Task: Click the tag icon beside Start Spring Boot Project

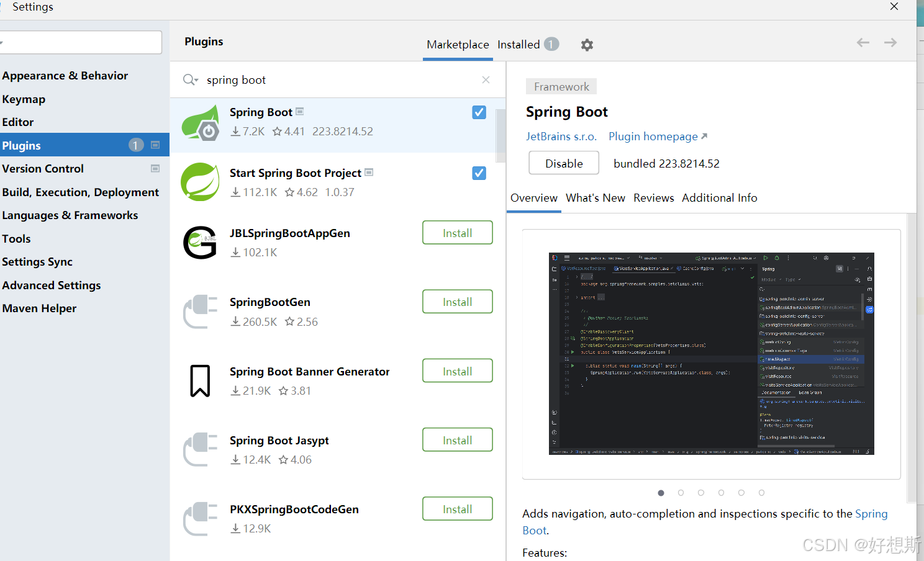Action: click(369, 173)
